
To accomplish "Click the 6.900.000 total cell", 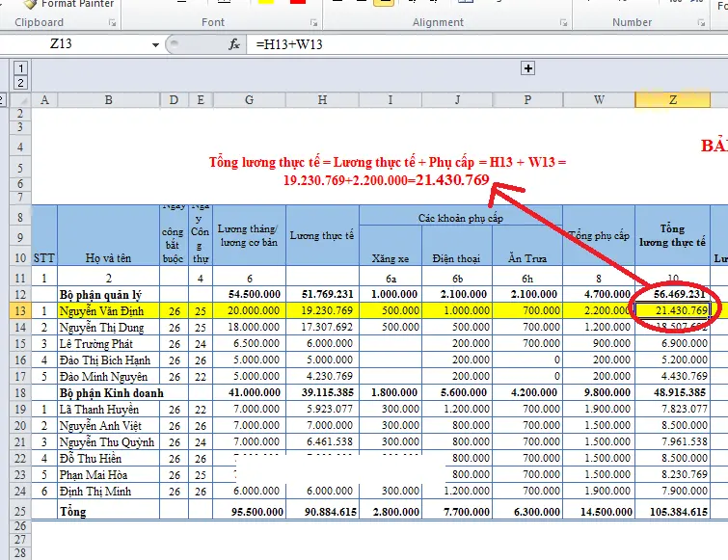I will click(x=673, y=344).
